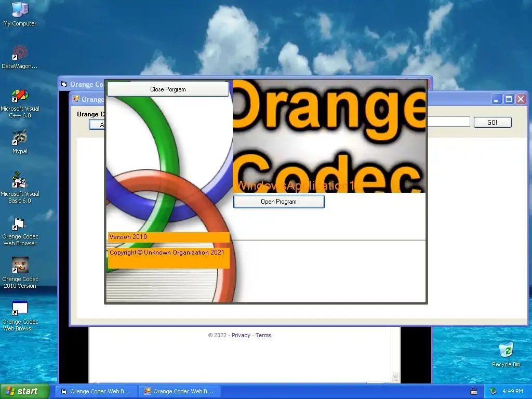Image resolution: width=532 pixels, height=399 pixels.
Task: Open Orange Codec 2010 Version shortcut
Action: click(20, 273)
